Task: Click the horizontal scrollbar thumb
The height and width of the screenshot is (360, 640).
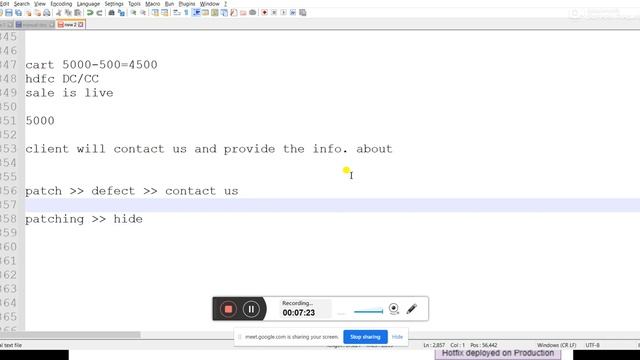Action: (70, 335)
